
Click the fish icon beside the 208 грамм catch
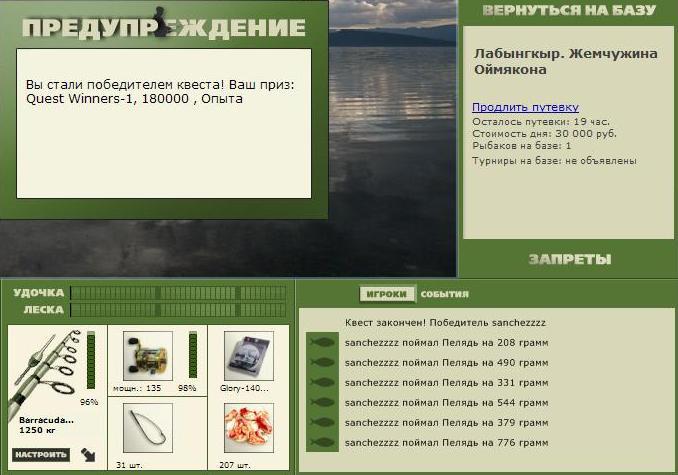(323, 342)
